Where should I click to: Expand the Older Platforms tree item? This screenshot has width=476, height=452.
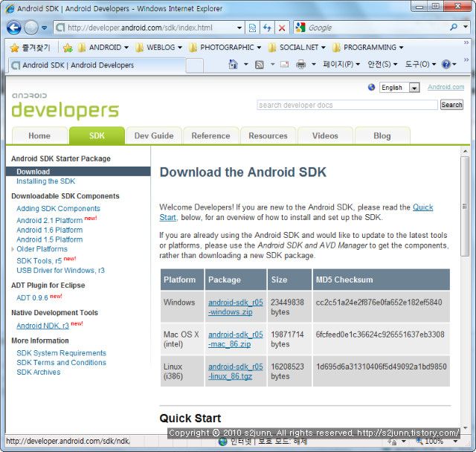(13, 249)
